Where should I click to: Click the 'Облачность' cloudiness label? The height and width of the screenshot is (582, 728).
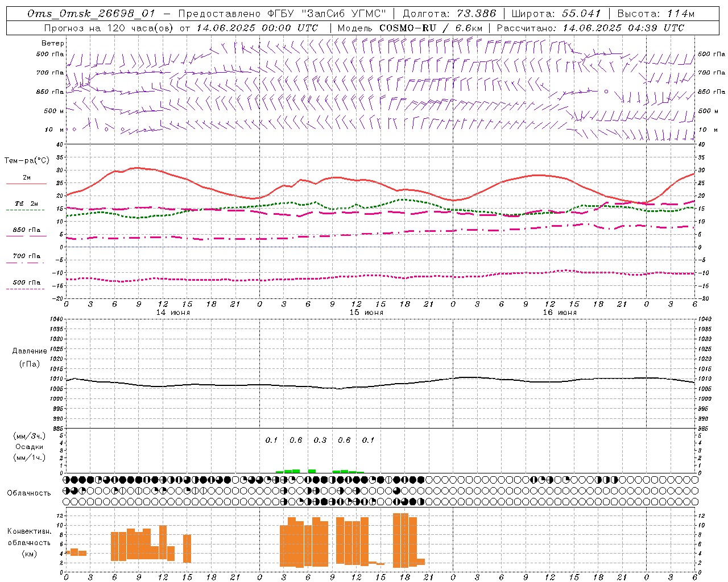coord(29,493)
